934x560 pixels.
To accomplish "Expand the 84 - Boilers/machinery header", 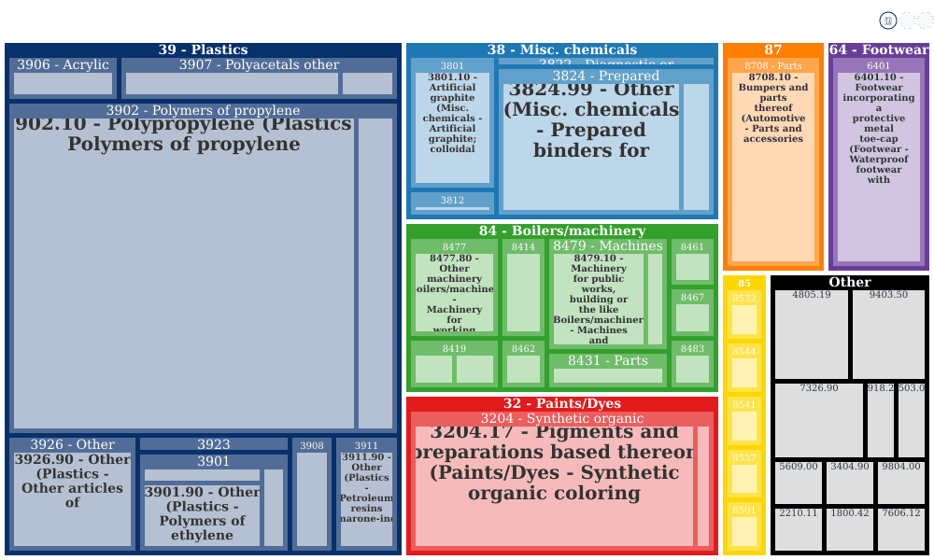I will pos(561,231).
